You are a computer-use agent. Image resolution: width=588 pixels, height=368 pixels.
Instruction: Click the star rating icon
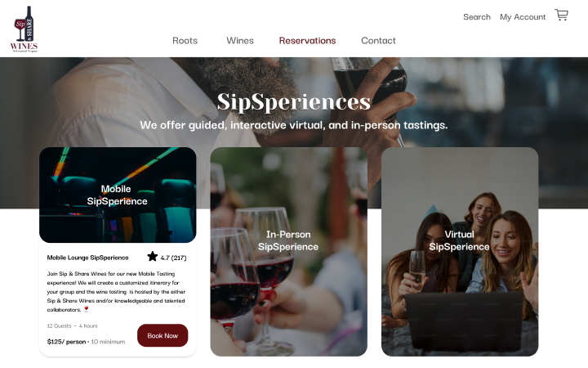pos(152,257)
